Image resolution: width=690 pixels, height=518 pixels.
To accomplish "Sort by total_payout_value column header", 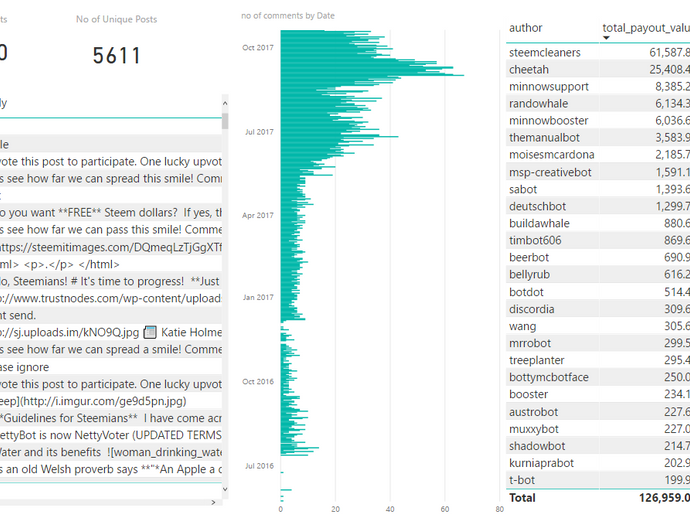I will click(x=646, y=28).
